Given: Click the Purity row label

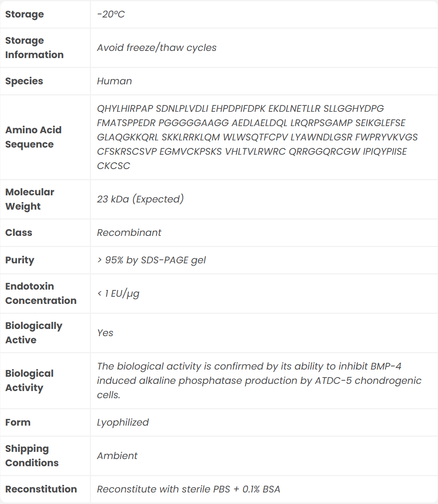Looking at the screenshot, I should [x=20, y=260].
